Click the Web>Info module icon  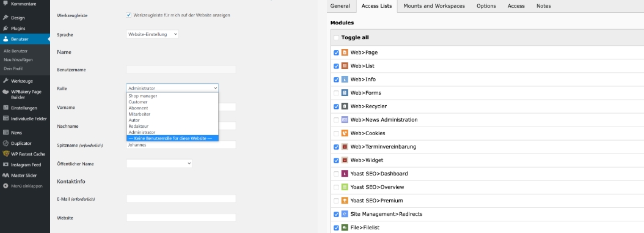(x=345, y=80)
